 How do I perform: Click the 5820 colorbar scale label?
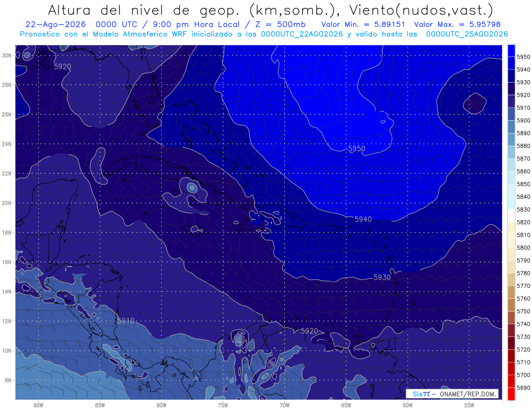[x=523, y=222]
